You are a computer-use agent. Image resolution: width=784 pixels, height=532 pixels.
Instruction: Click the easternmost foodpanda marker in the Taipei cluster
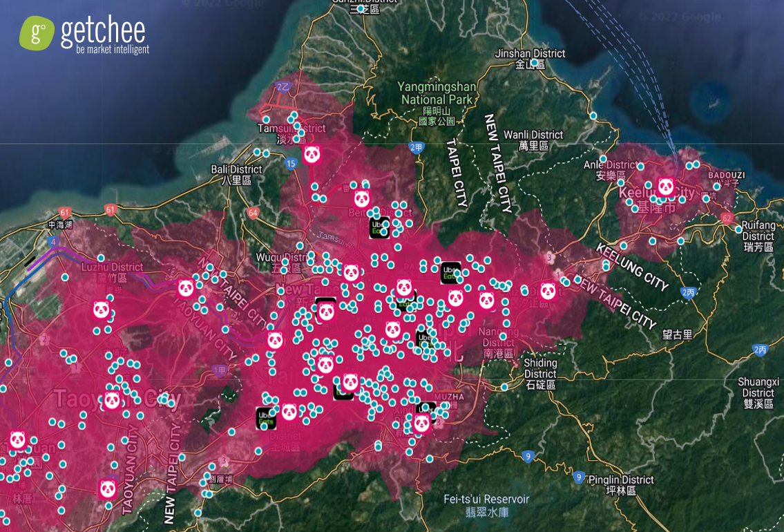pyautogui.click(x=548, y=291)
